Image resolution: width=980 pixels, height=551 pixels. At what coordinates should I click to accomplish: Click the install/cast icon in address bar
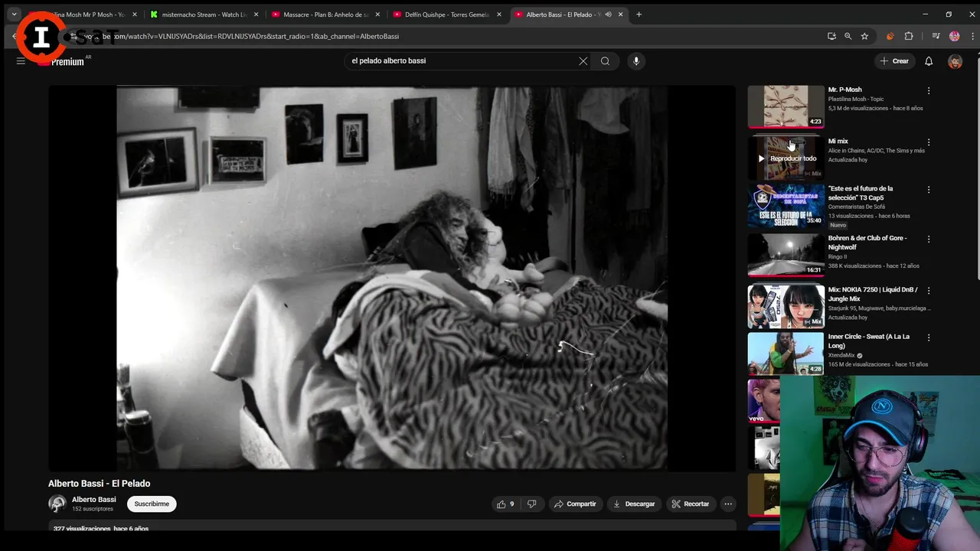coord(831,36)
